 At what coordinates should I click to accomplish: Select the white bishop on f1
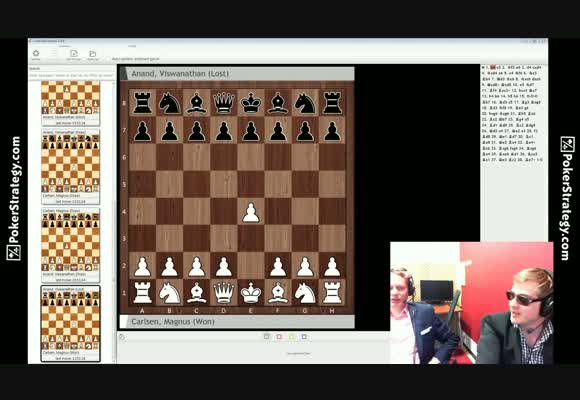(x=278, y=293)
